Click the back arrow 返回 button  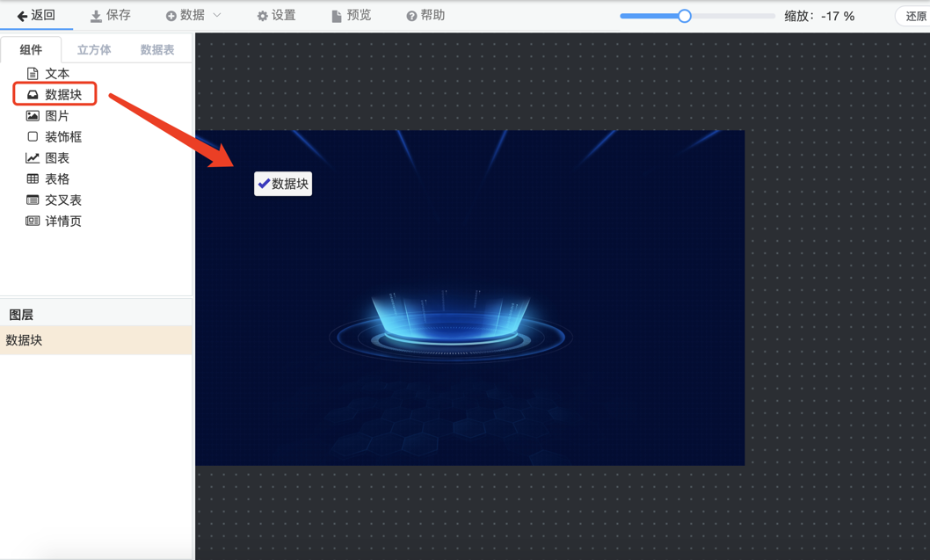click(36, 16)
